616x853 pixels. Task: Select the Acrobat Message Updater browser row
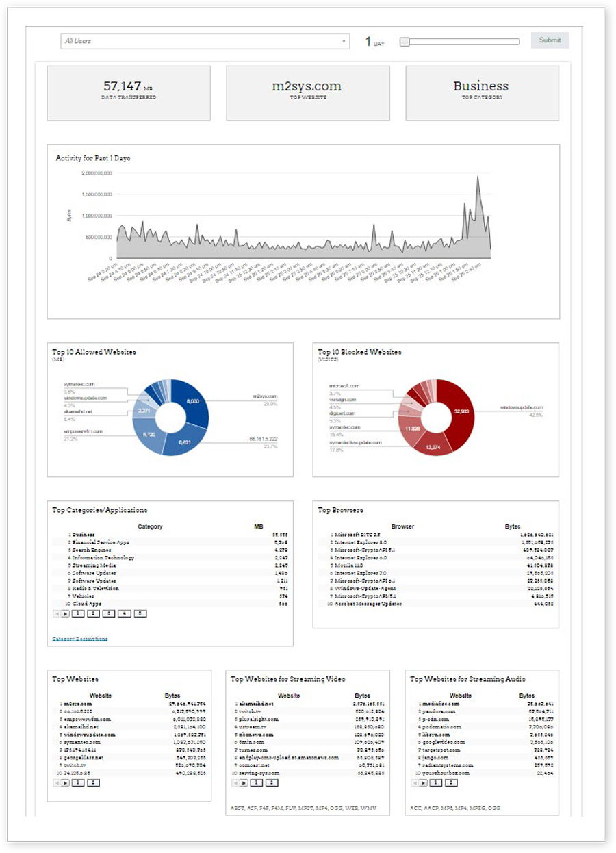click(x=436, y=604)
